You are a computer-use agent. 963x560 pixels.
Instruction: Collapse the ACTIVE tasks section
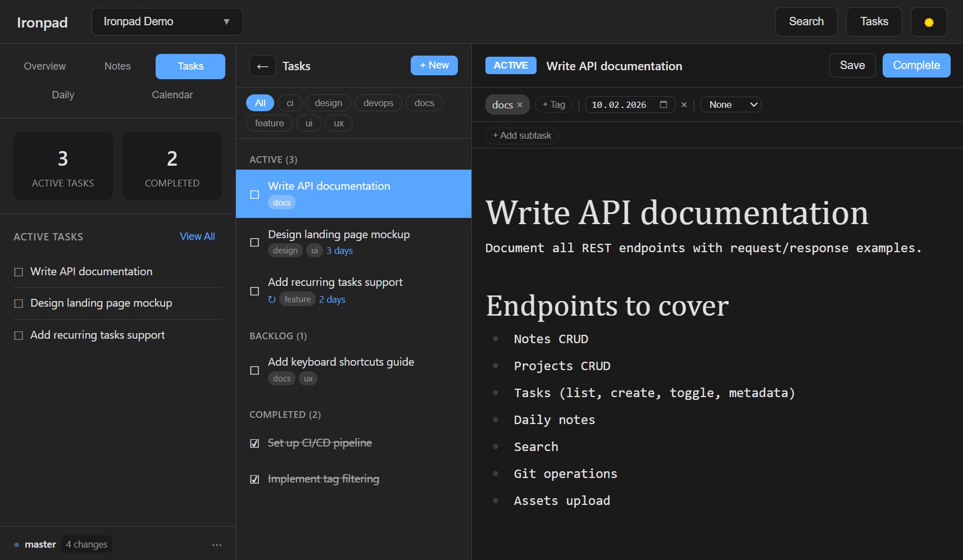tap(274, 160)
